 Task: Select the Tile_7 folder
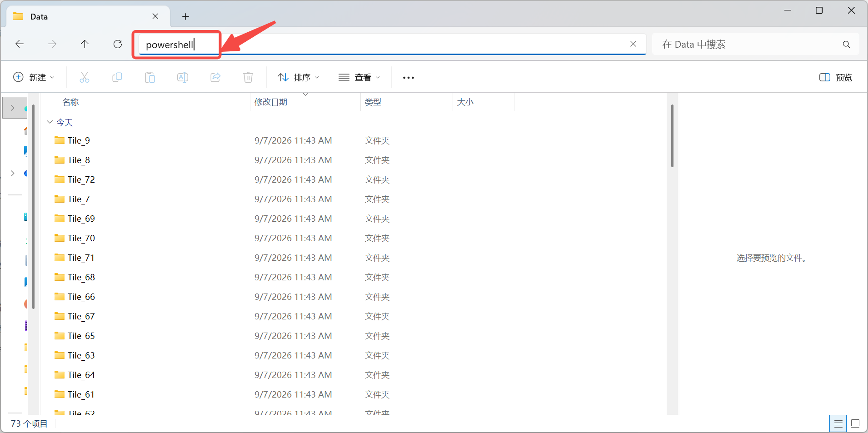79,199
